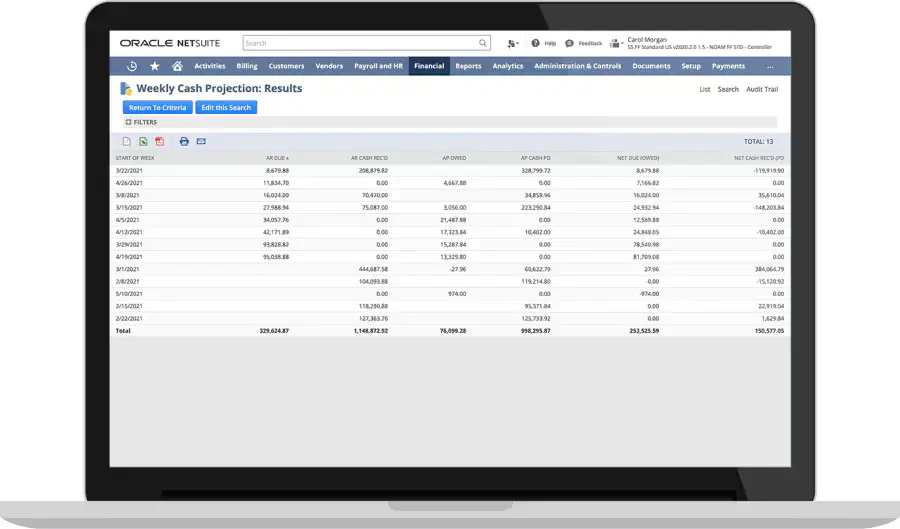
Task: Select the 4/5/2021 row date
Action: click(127, 220)
